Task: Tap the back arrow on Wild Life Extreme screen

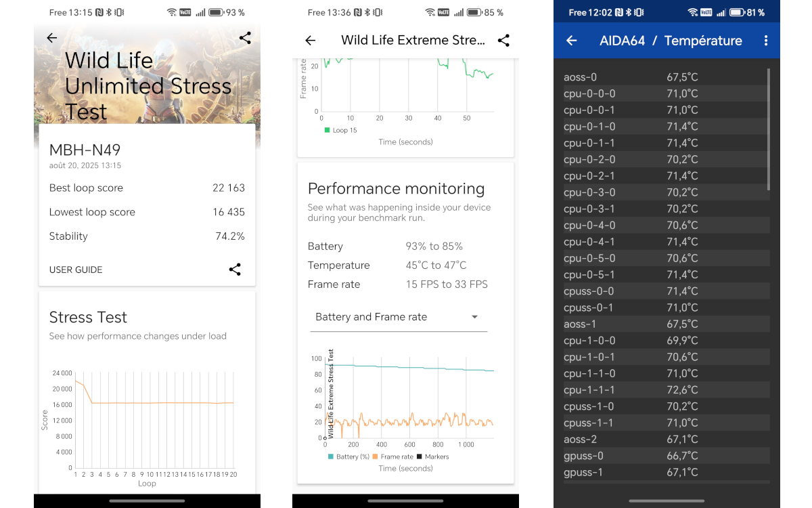Action: coord(311,41)
